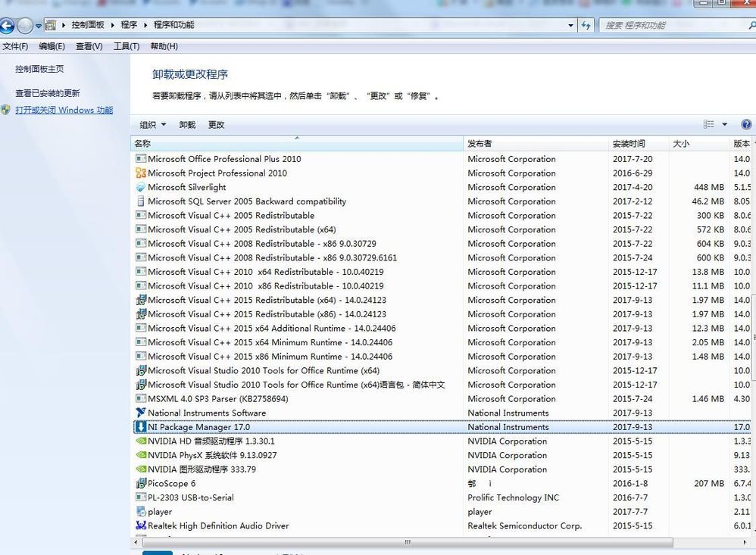Click the Forward navigation arrow button
The height and width of the screenshot is (555, 756).
pos(24,26)
